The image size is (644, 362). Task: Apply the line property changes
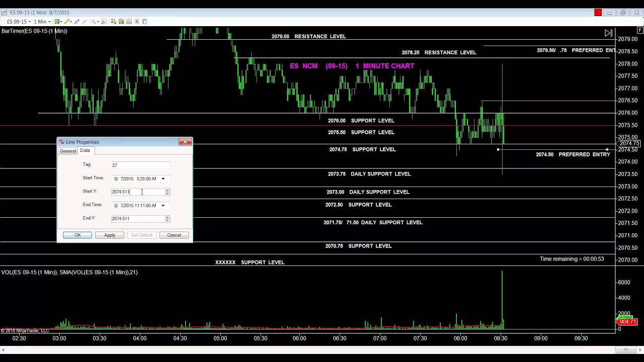[x=110, y=235]
